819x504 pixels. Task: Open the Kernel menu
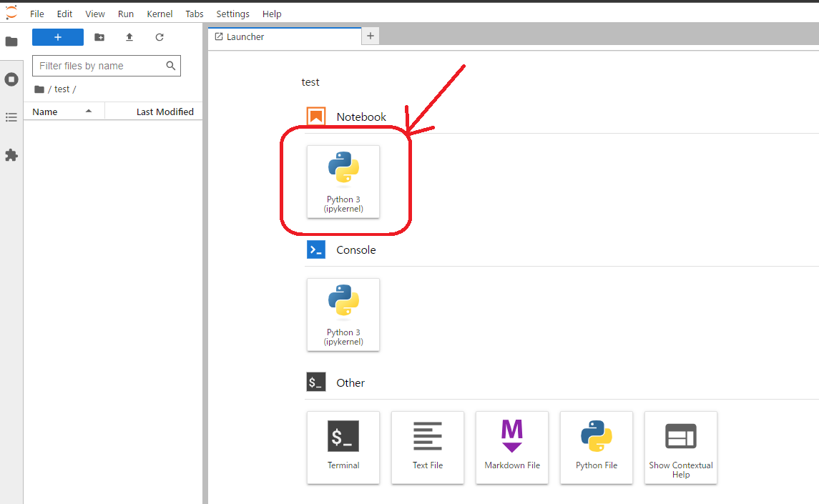[x=160, y=14]
